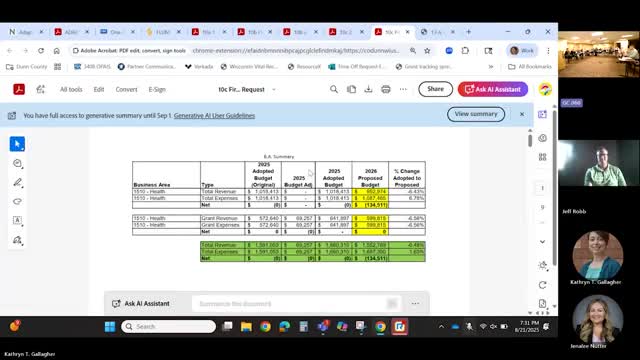Open the All tools menu

point(71,89)
